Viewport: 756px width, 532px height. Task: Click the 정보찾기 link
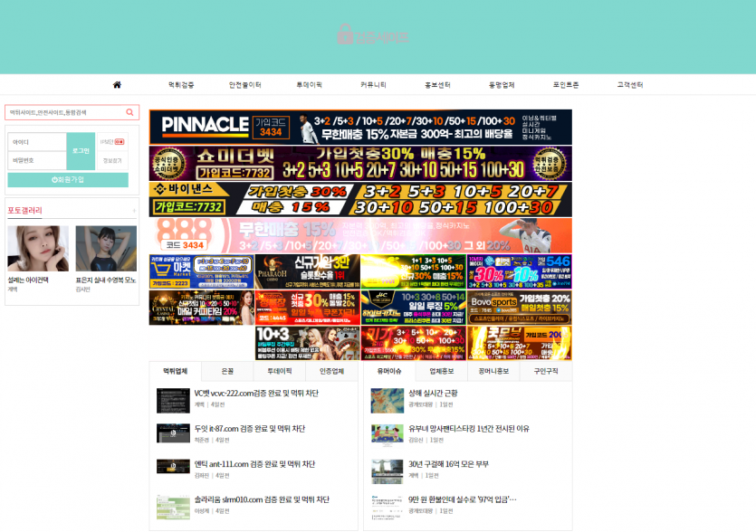pyautogui.click(x=112, y=160)
